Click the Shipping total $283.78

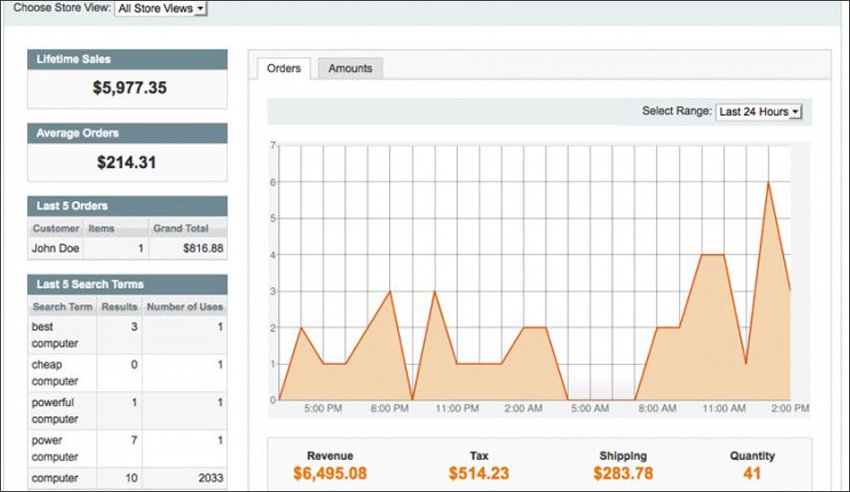pyautogui.click(x=623, y=473)
